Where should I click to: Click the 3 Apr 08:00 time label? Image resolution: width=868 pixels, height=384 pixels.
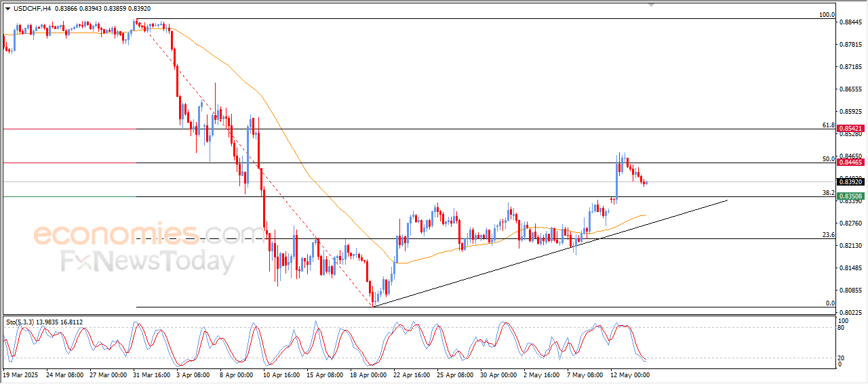point(194,375)
